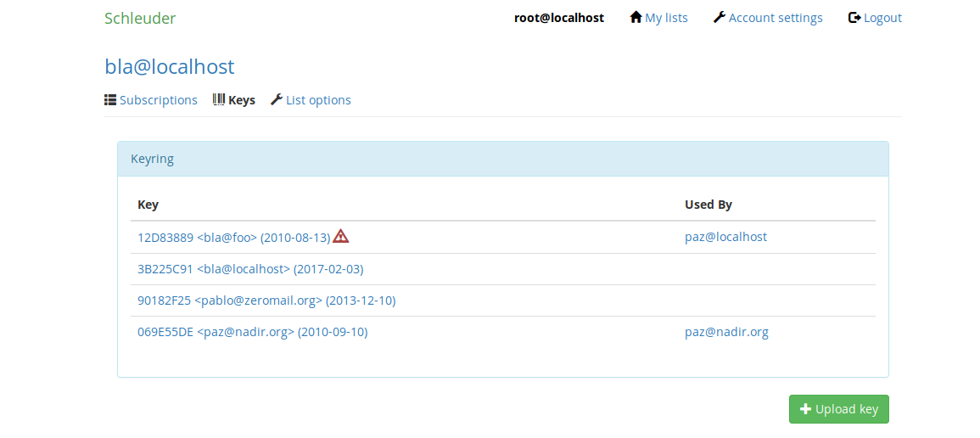The height and width of the screenshot is (438, 980).
Task: Click the root@localhost account label
Action: click(x=559, y=18)
